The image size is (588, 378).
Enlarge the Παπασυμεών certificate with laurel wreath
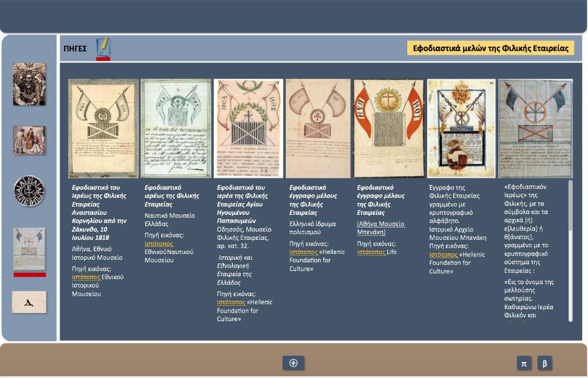pyautogui.click(x=248, y=128)
